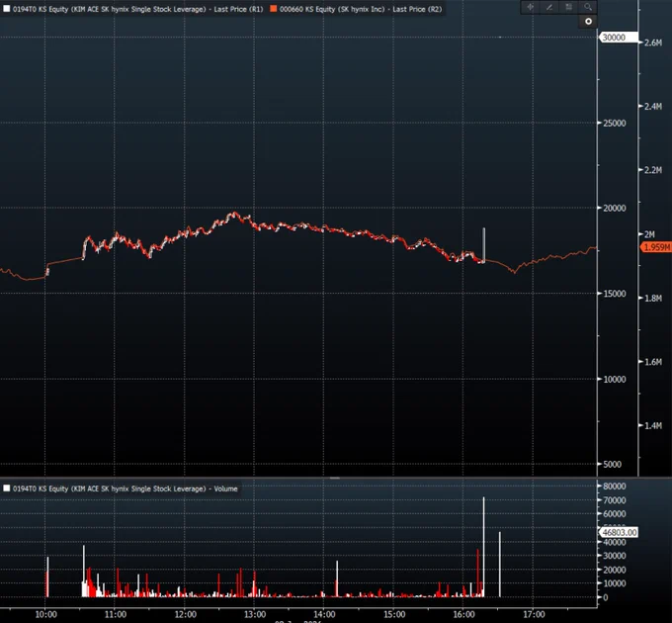
Task: Click the 60000 label on the volume axis
Action: point(614,513)
